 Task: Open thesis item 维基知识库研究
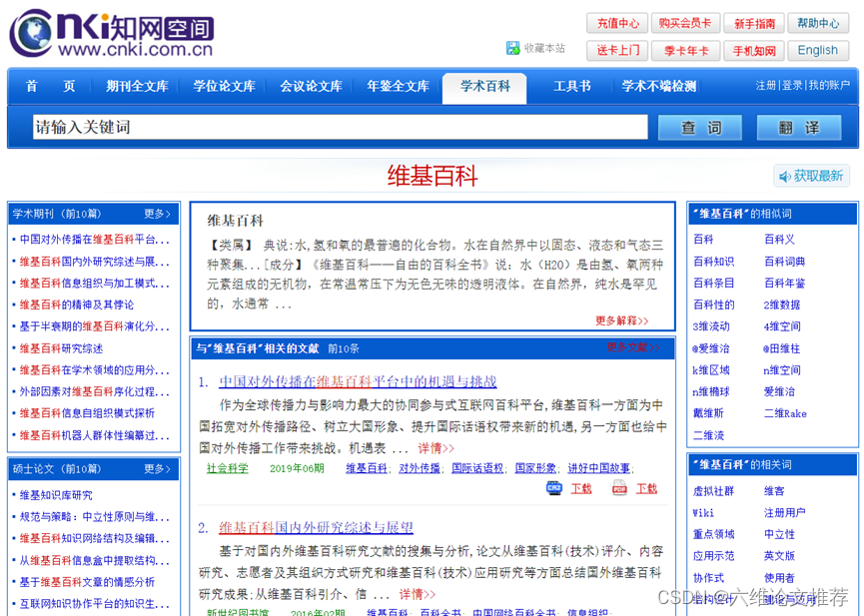point(56,495)
